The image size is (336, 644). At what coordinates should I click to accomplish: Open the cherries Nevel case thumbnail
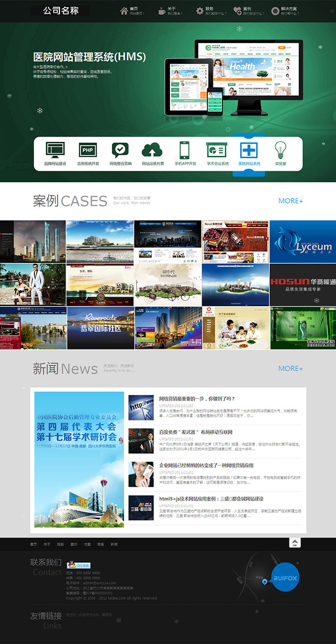pyautogui.click(x=235, y=242)
